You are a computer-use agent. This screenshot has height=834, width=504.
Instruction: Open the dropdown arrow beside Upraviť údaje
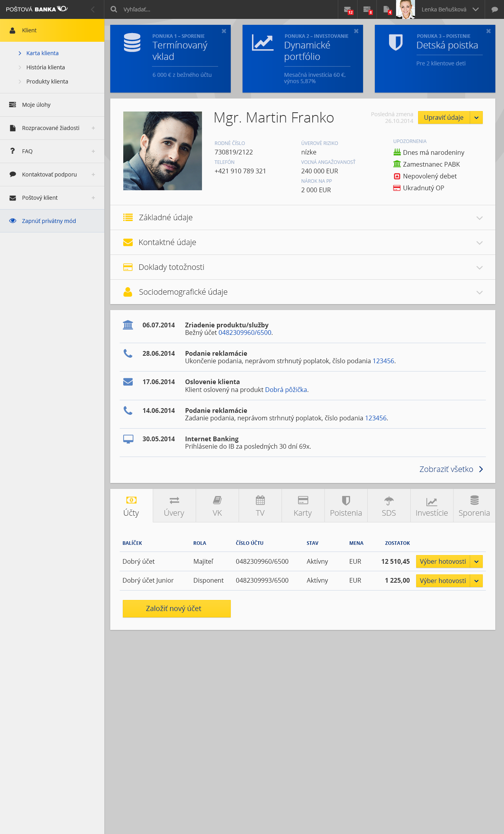(x=476, y=117)
